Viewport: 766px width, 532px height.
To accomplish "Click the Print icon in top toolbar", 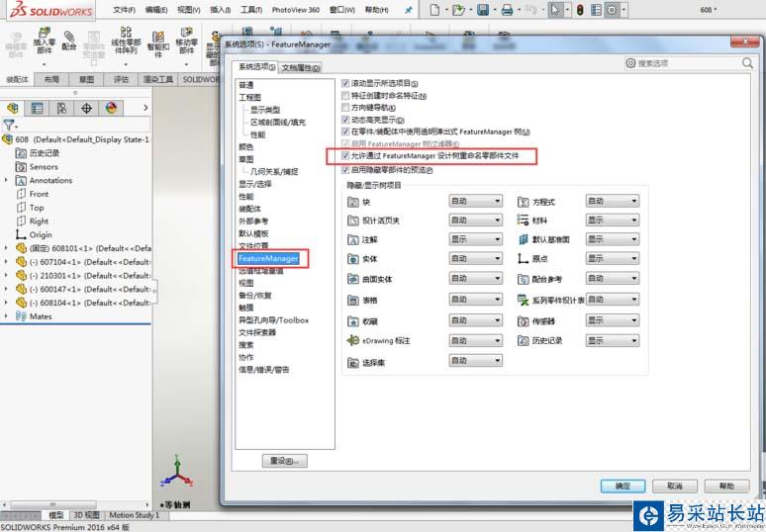I will [x=507, y=10].
